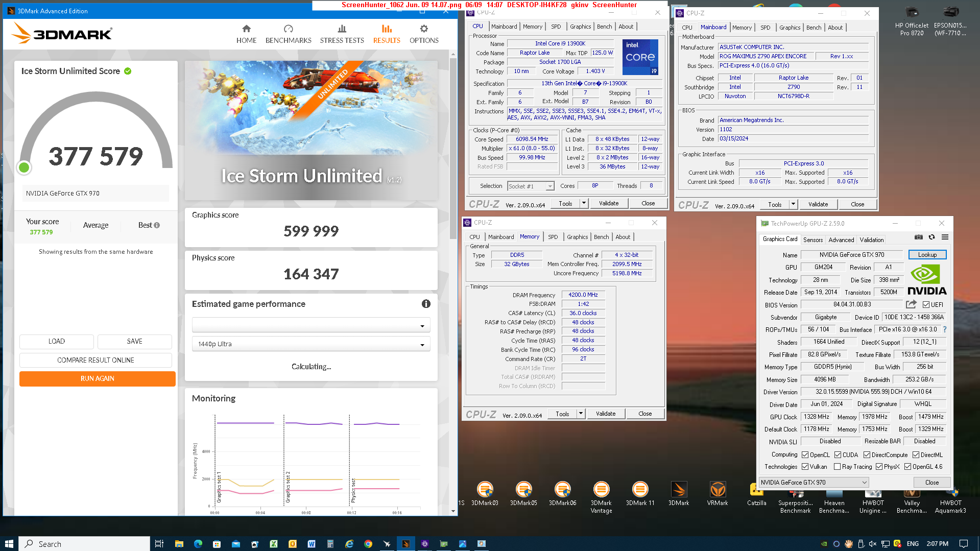980x551 pixels.
Task: Click LOAD result button
Action: [56, 341]
